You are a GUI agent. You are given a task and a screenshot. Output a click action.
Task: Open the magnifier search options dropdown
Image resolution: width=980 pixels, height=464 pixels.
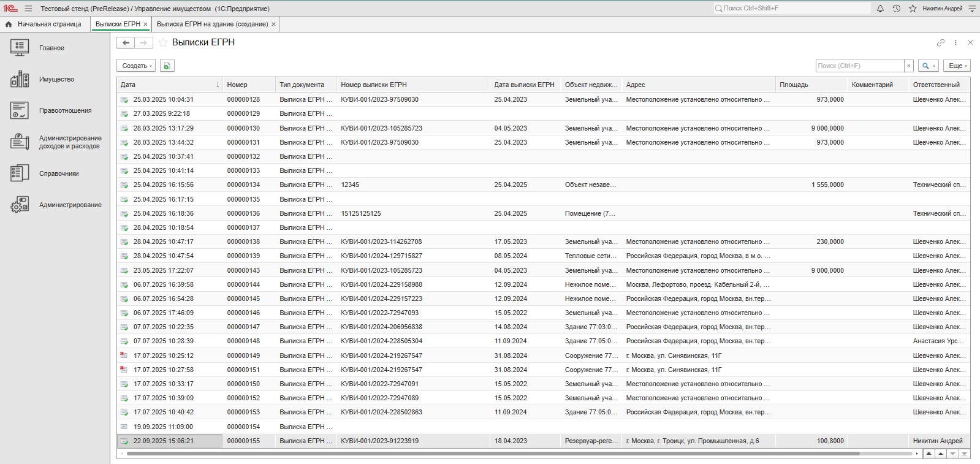(928, 66)
